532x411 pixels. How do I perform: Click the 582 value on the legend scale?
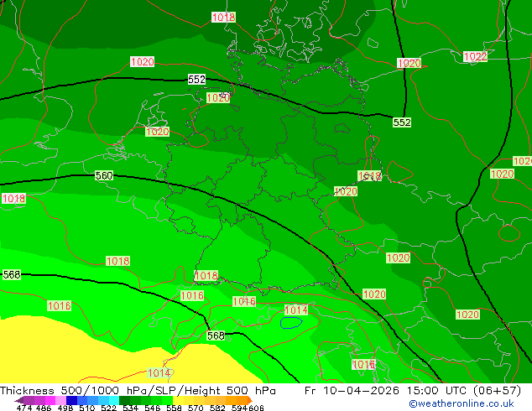click(x=217, y=408)
